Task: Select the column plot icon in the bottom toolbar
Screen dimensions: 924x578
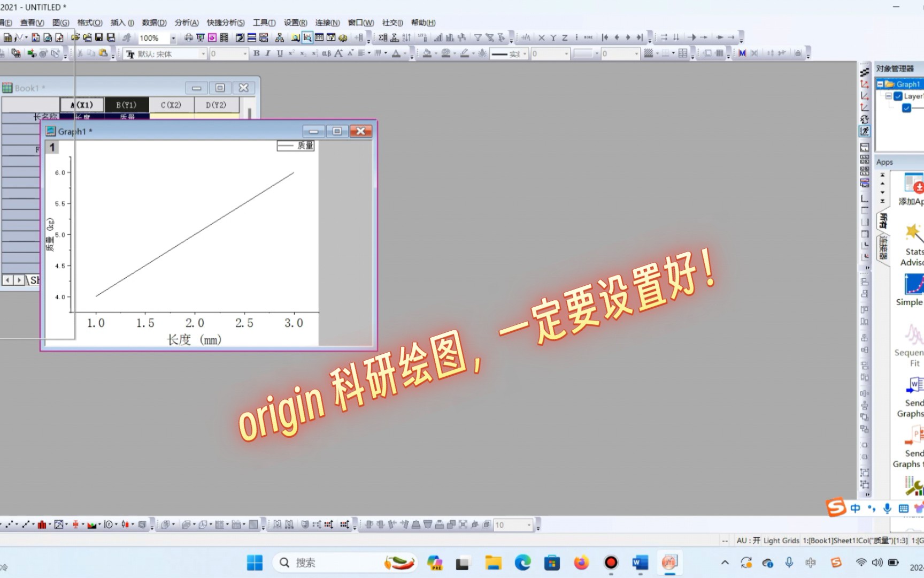Action: coord(42,524)
